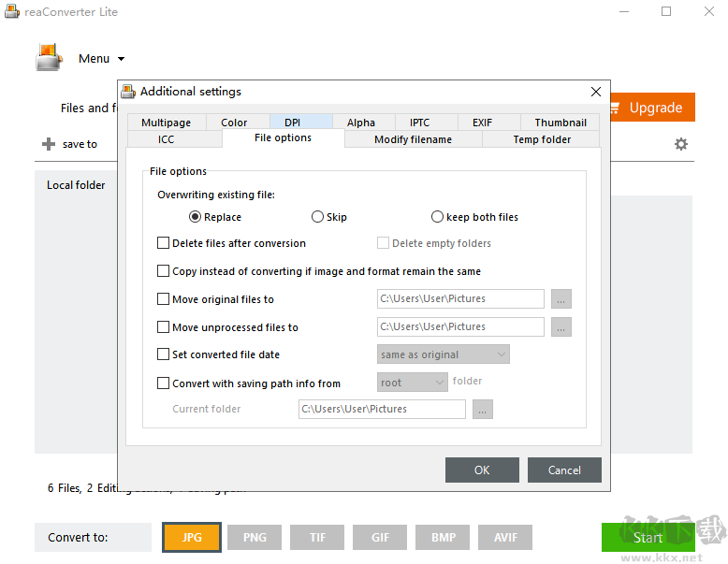
Task: Check Copy instead of converting option
Action: 163,270
